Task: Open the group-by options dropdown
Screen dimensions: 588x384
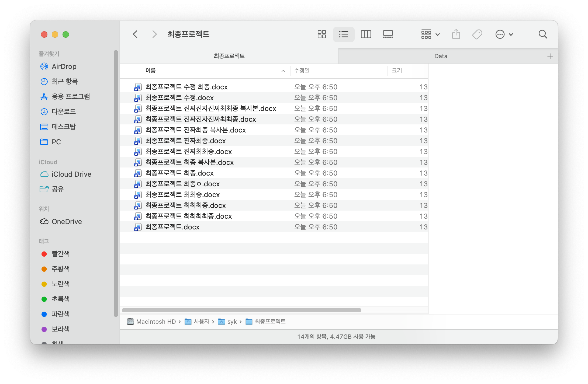Action: 430,34
